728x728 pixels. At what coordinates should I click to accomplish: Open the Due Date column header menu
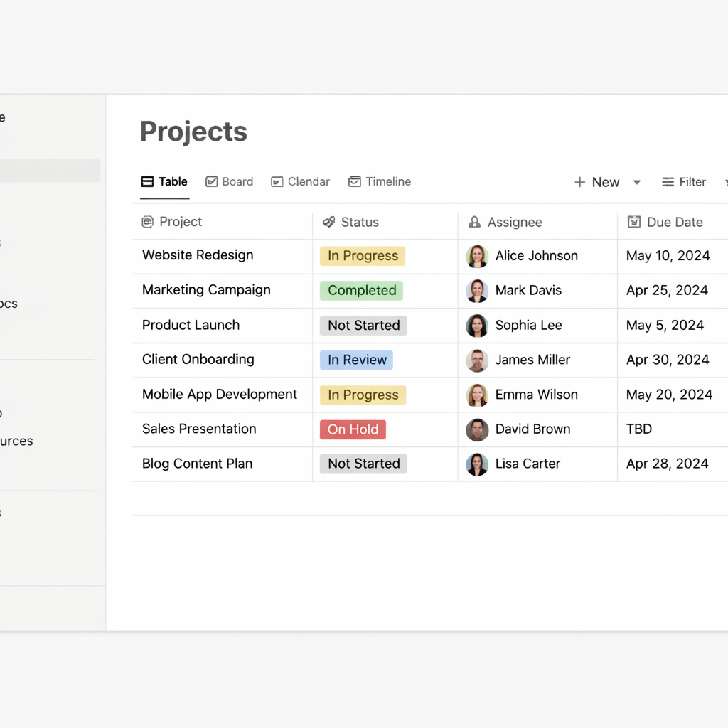tap(674, 223)
